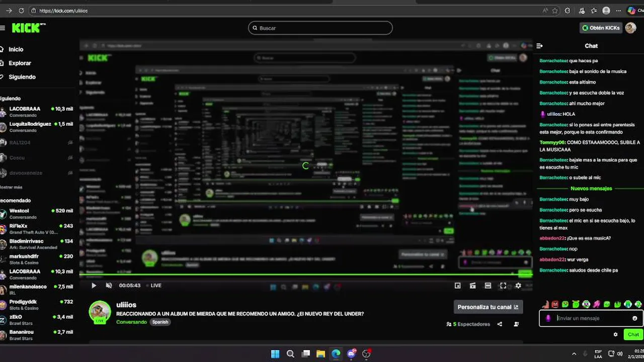Unmute the stream with the volume icon
The height and width of the screenshot is (362, 644).
(x=109, y=286)
